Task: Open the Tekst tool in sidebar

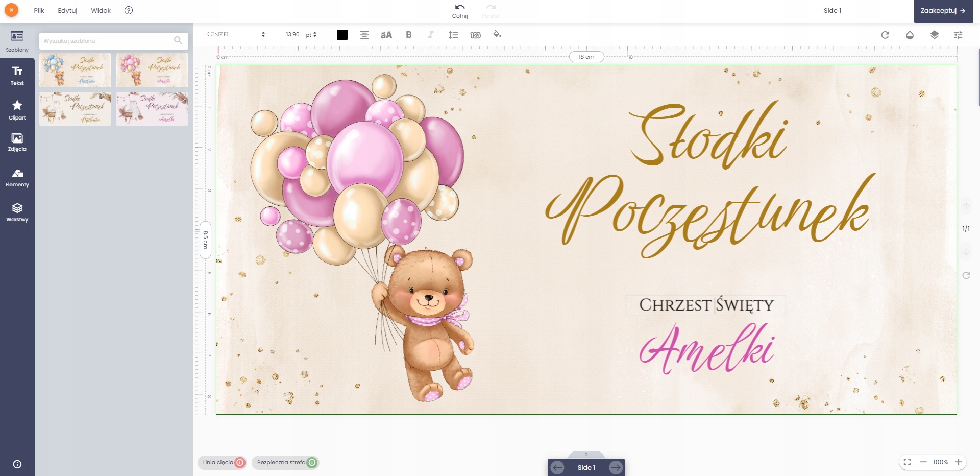Action: [x=17, y=75]
